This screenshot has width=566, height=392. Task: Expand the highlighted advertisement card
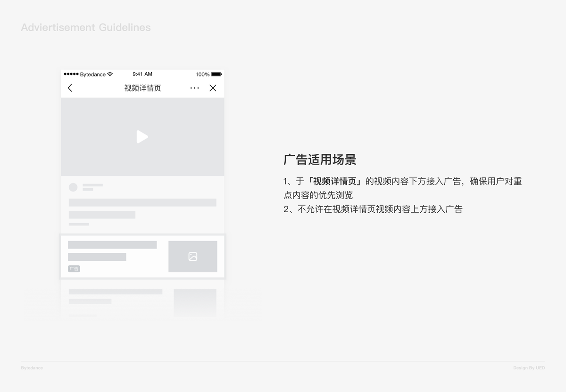[x=142, y=256]
